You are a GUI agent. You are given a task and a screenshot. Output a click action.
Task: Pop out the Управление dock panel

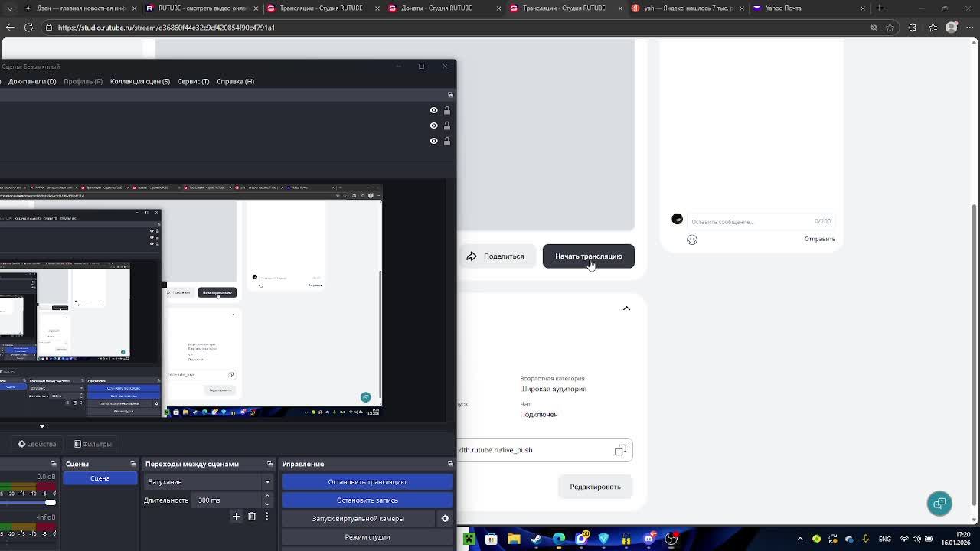[450, 464]
